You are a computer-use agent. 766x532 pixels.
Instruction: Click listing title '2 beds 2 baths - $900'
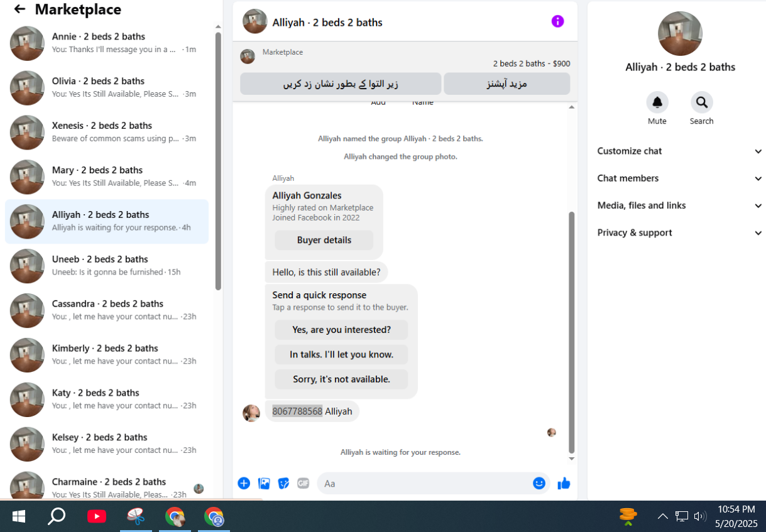click(x=532, y=63)
